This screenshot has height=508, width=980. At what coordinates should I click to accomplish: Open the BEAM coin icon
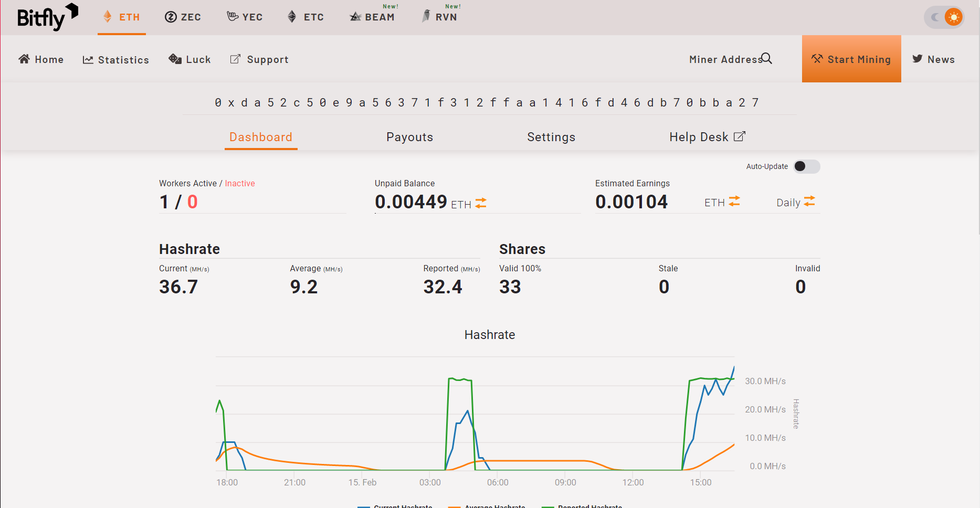[x=355, y=17]
